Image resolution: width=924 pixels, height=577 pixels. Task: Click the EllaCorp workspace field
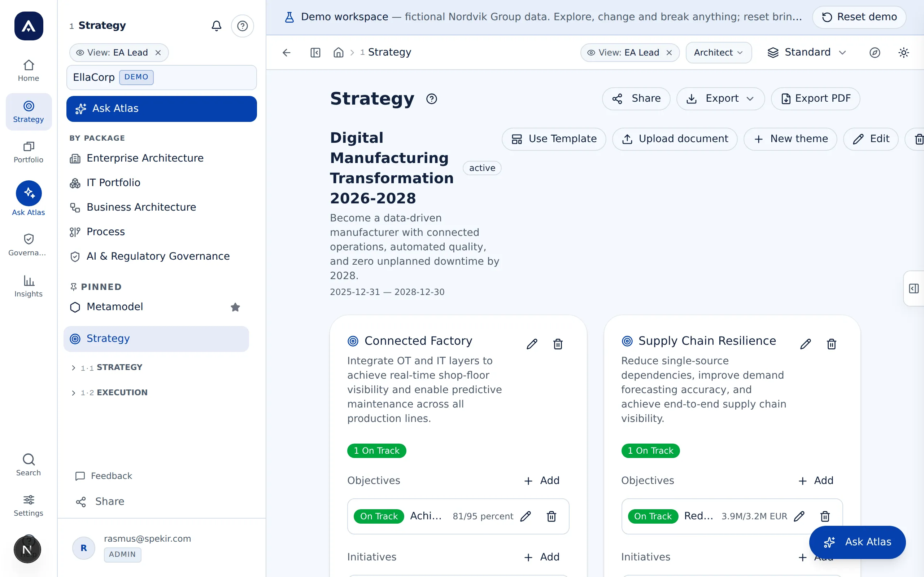(x=161, y=77)
